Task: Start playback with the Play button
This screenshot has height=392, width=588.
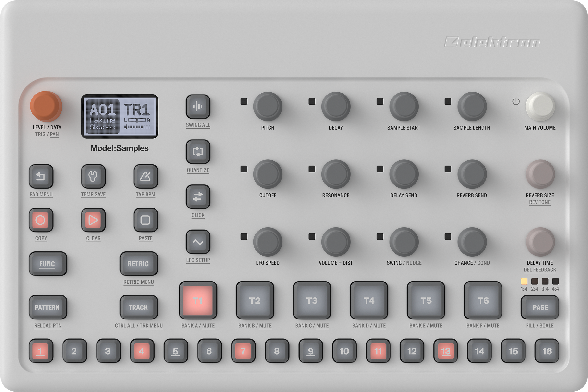Action: coord(93,220)
